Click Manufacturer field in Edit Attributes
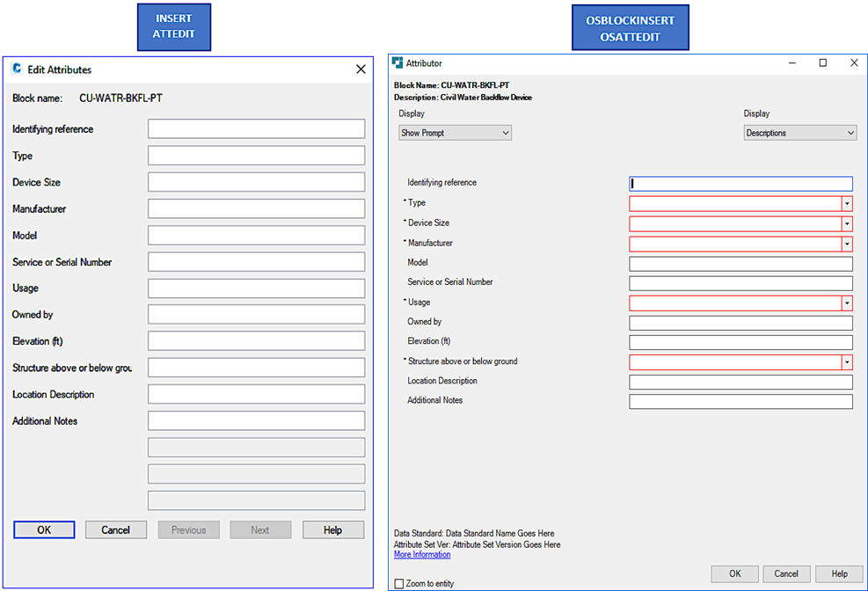The image size is (868, 591). (256, 208)
